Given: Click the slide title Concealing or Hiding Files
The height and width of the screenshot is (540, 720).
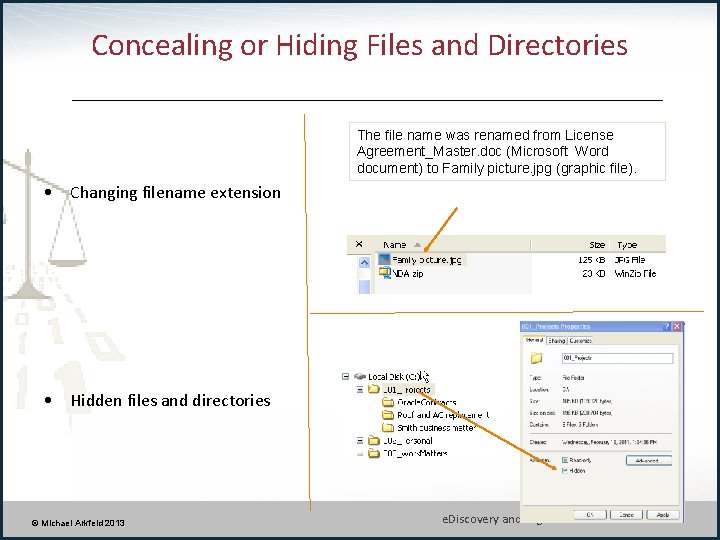Looking at the screenshot, I should (359, 45).
